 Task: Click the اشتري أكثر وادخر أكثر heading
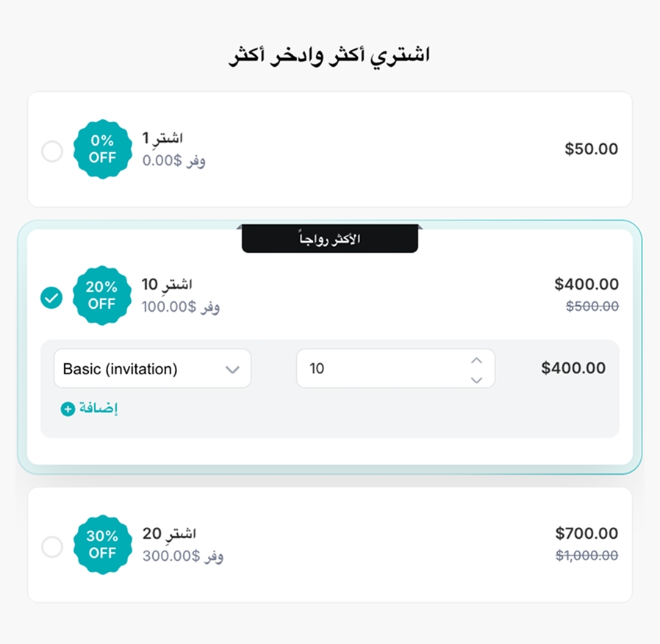[x=329, y=56]
